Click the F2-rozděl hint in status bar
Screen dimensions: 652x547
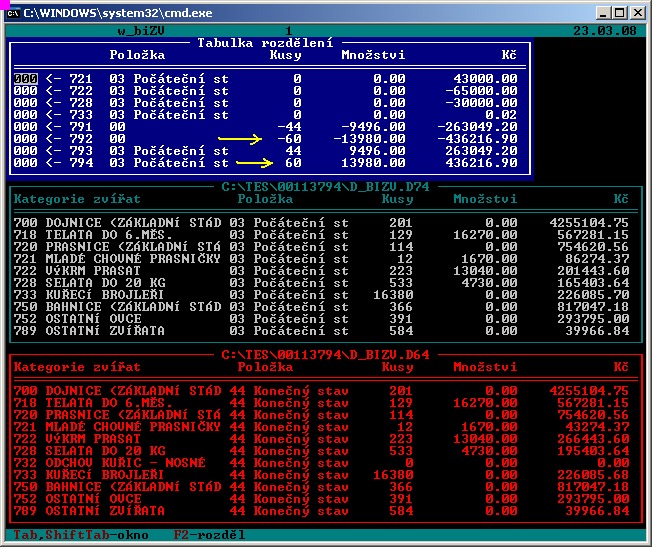click(x=210, y=535)
